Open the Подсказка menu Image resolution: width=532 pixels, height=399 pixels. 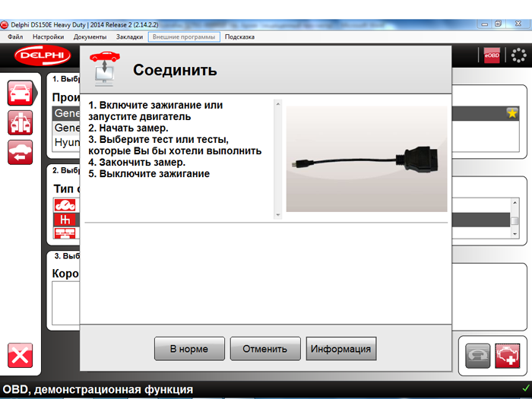239,36
